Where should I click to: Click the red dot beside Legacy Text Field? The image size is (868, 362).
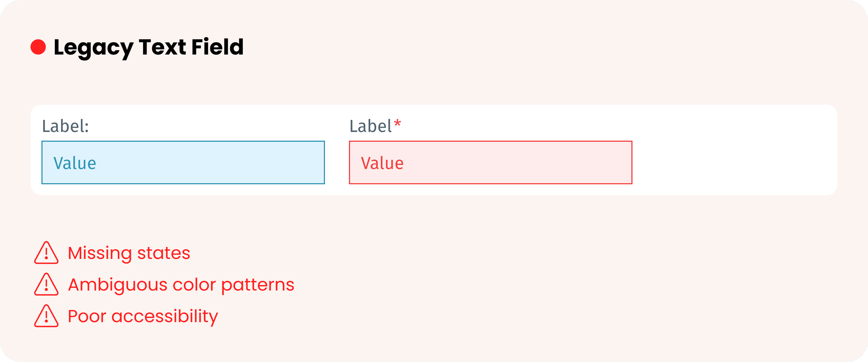tap(38, 47)
